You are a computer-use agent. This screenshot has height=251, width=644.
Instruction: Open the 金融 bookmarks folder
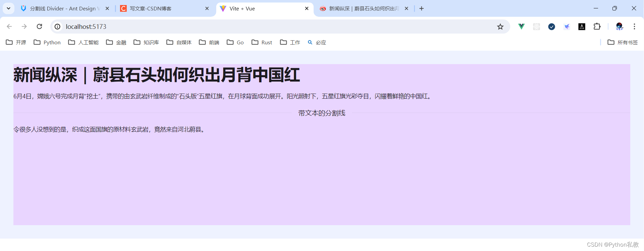point(116,42)
